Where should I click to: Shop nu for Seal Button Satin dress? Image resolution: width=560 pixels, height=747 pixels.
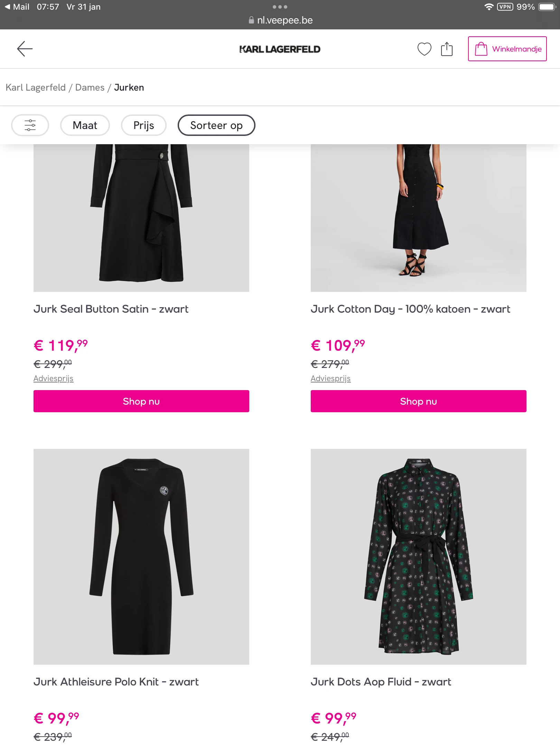tap(141, 401)
